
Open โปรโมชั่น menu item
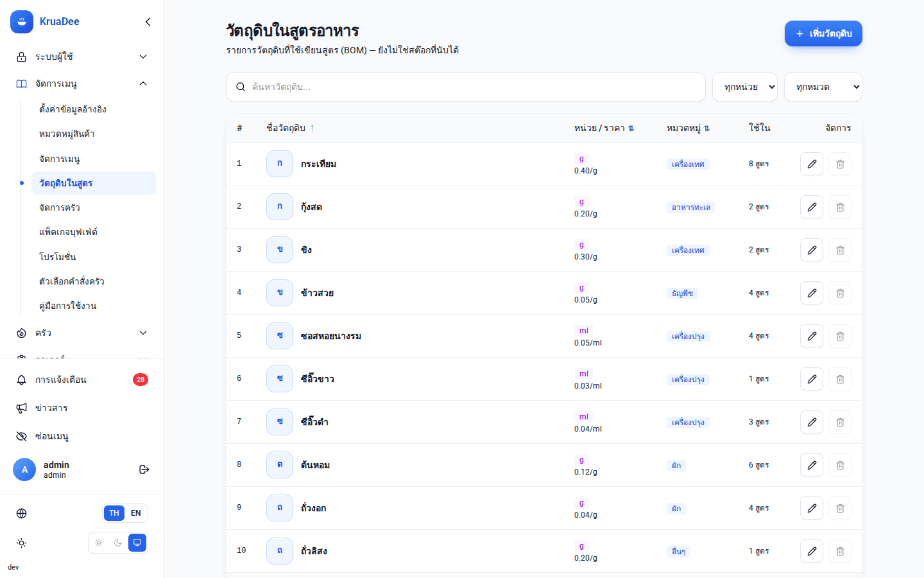(94, 256)
